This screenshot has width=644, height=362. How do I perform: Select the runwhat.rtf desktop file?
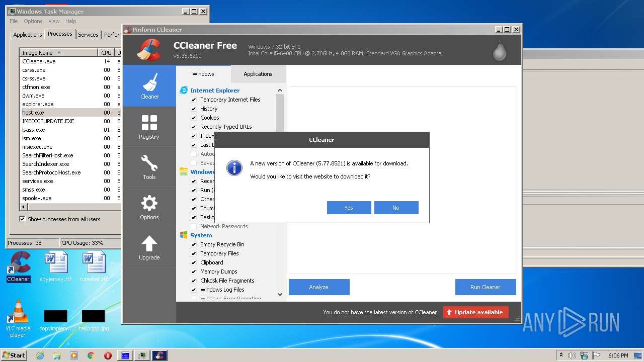coord(94,267)
